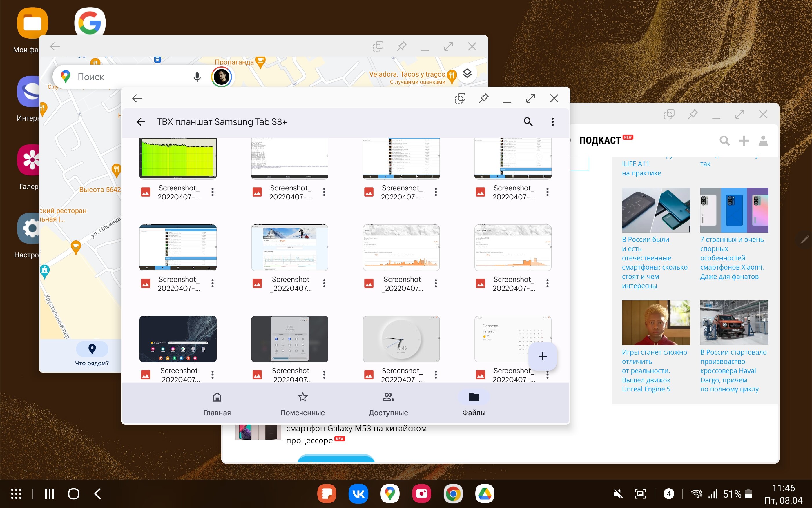Open Chrome from the taskbar
812x508 pixels.
453,494
